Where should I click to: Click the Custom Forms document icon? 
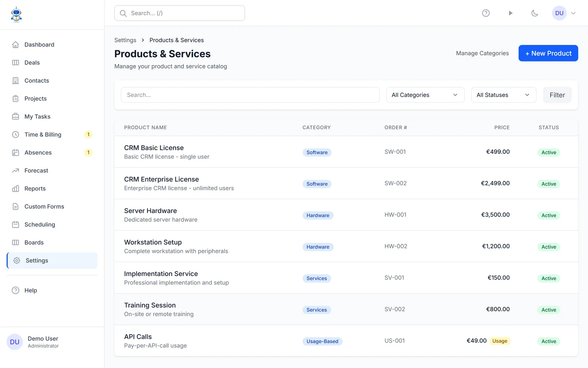click(x=15, y=206)
